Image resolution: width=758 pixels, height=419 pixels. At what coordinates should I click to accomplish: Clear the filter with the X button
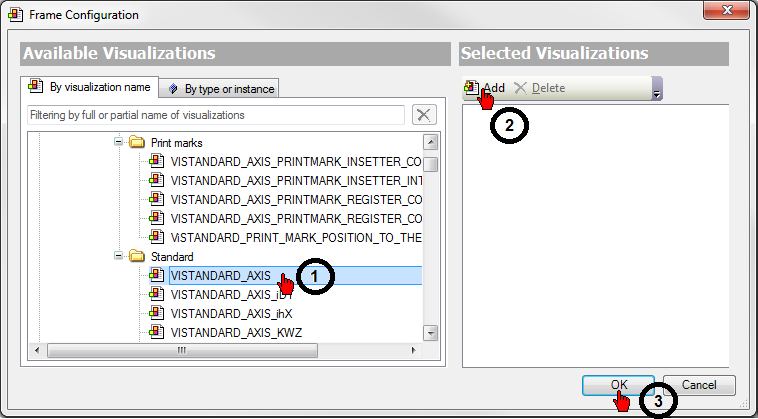tap(424, 115)
